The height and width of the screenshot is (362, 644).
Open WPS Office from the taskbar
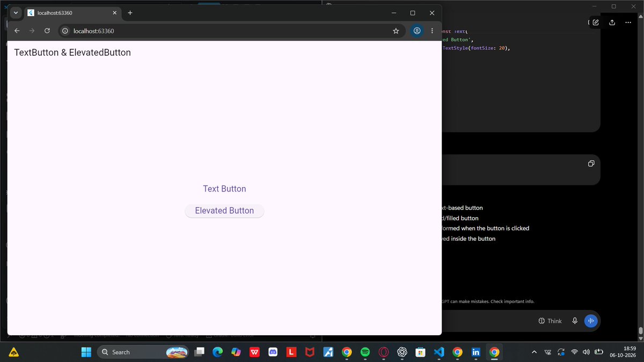tap(254, 352)
